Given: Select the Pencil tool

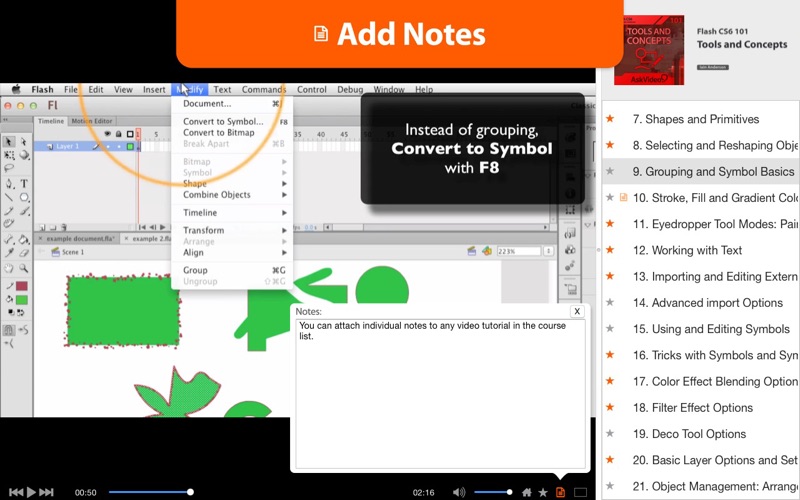Looking at the screenshot, I should click(9, 210).
